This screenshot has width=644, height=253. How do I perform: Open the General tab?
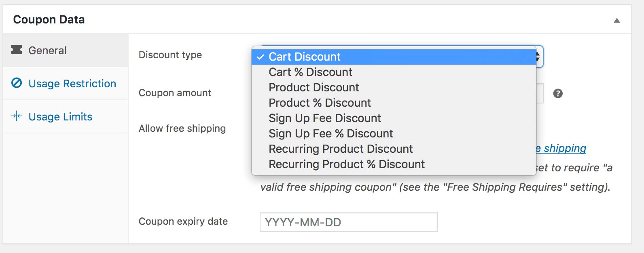tap(47, 51)
